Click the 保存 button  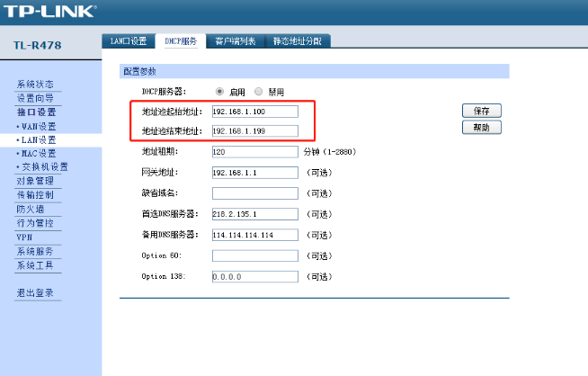point(480,111)
